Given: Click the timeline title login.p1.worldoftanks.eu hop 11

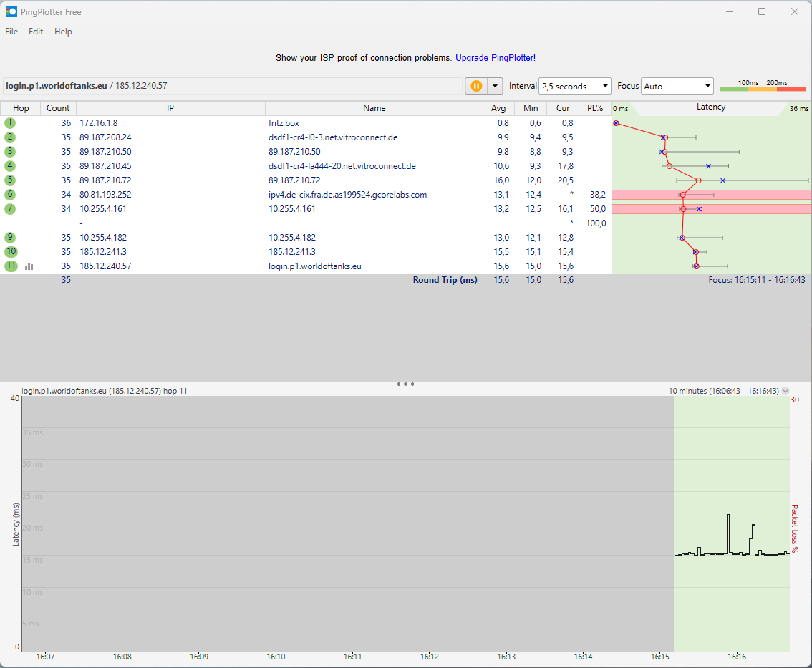Looking at the screenshot, I should (104, 391).
